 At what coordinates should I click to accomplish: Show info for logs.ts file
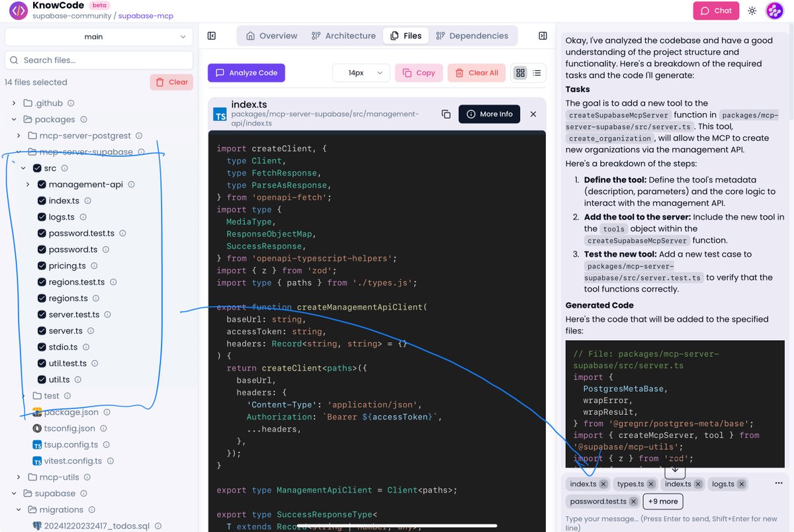(83, 217)
